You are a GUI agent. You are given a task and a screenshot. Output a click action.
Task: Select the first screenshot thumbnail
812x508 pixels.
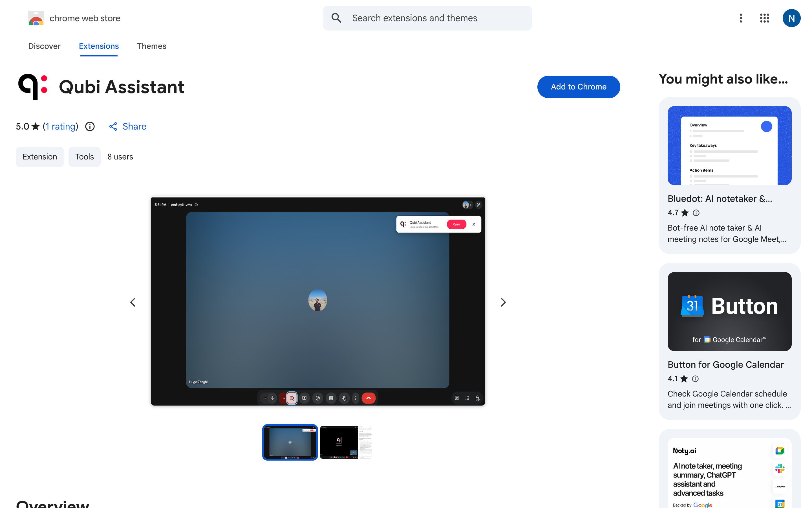pos(290,442)
